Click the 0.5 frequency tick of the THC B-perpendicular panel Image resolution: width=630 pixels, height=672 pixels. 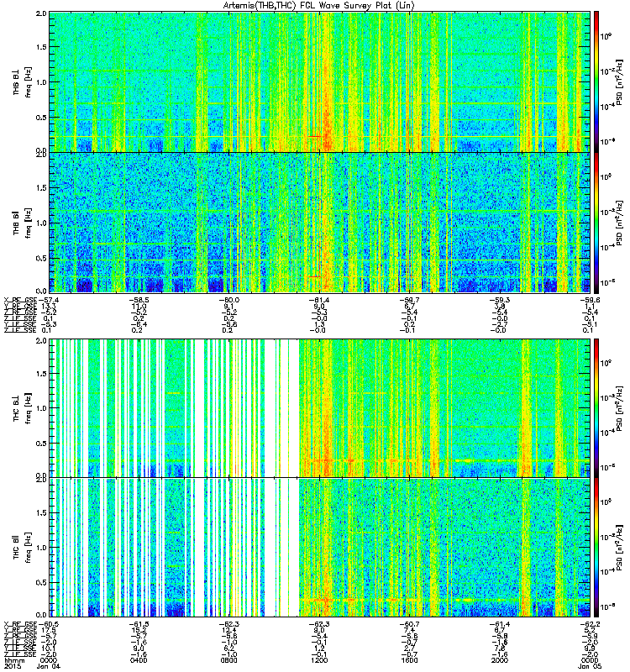(x=41, y=444)
